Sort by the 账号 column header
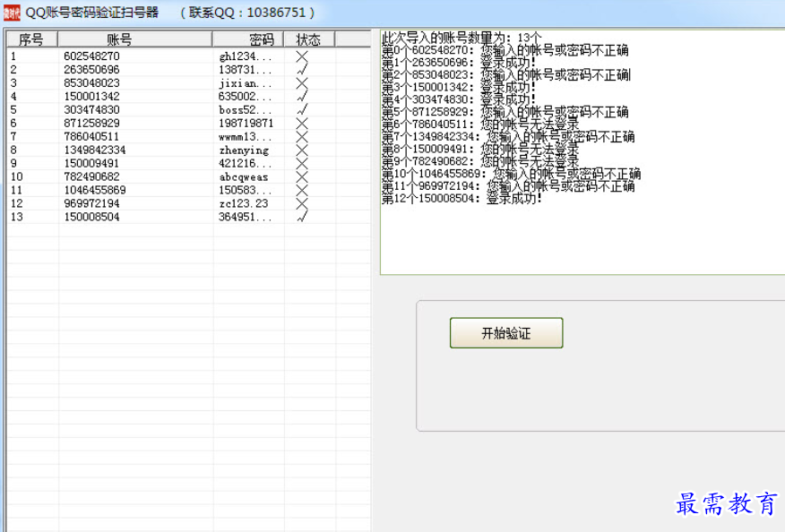This screenshot has width=785, height=532. coord(134,39)
